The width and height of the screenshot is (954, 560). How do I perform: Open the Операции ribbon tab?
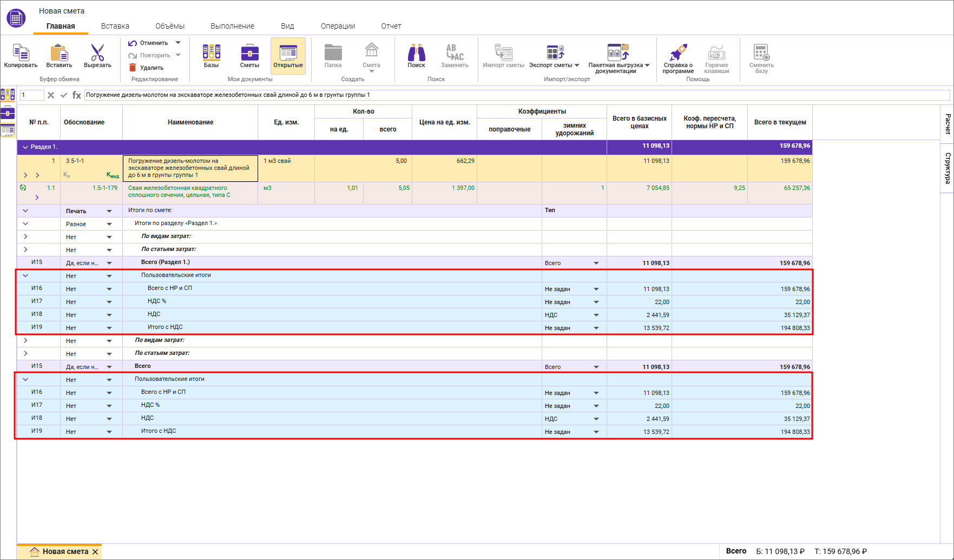(338, 26)
